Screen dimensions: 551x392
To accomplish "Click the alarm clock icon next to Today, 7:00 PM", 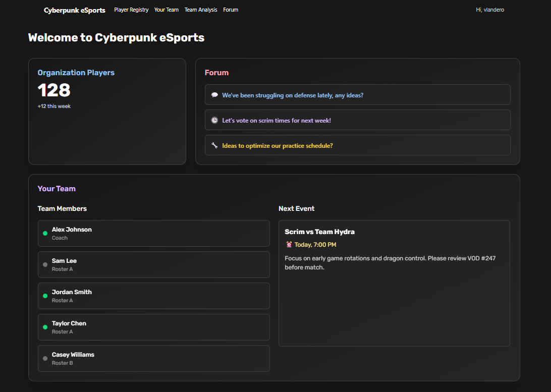I will (x=289, y=245).
